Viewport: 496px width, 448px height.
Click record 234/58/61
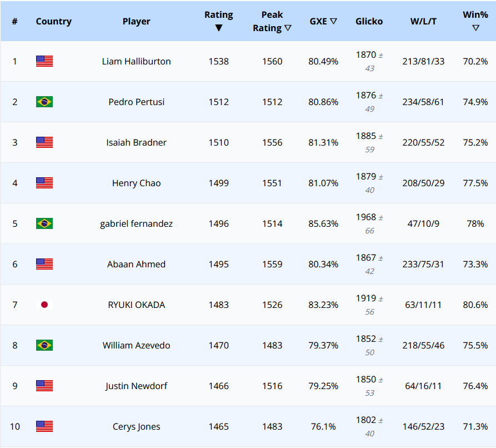pos(423,102)
